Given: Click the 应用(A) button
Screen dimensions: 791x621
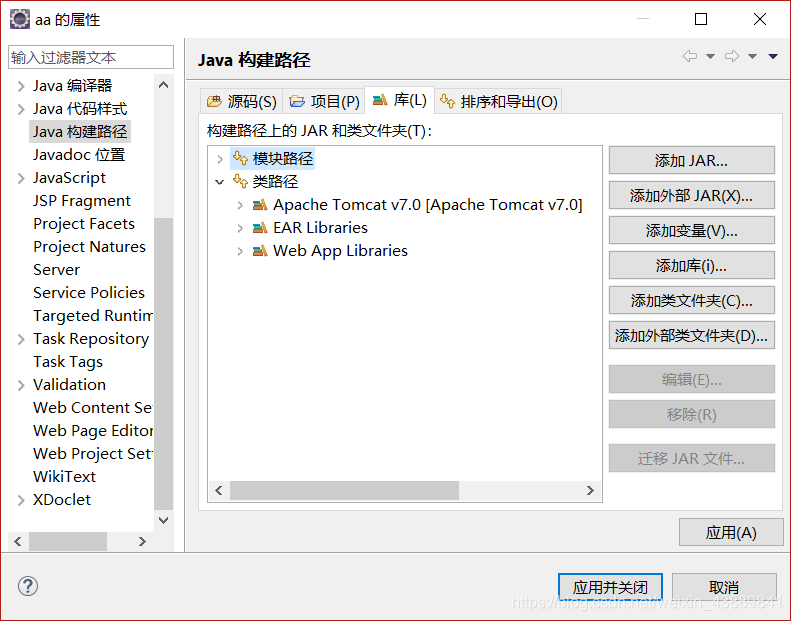Looking at the screenshot, I should [x=731, y=532].
